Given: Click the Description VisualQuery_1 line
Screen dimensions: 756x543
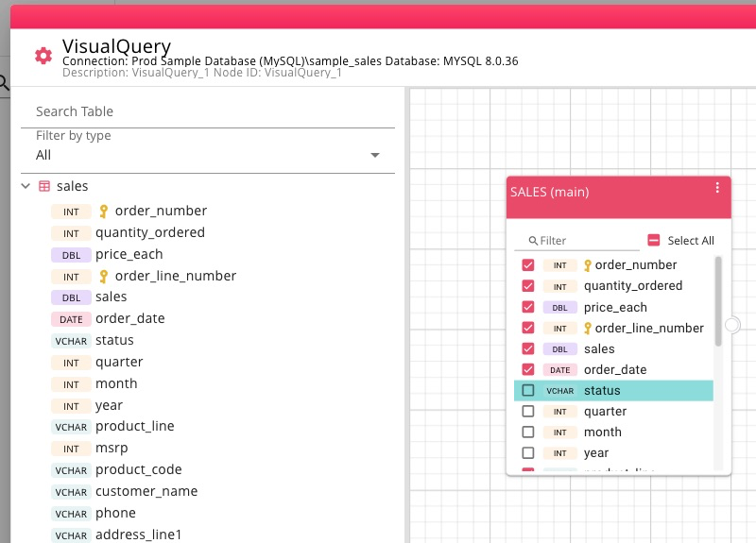Looking at the screenshot, I should tap(202, 73).
